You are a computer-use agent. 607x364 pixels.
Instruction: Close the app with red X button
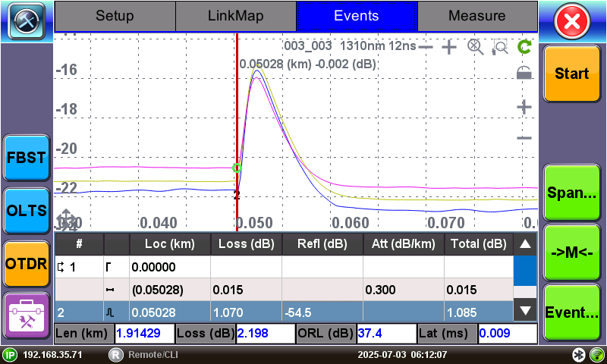[x=573, y=22]
